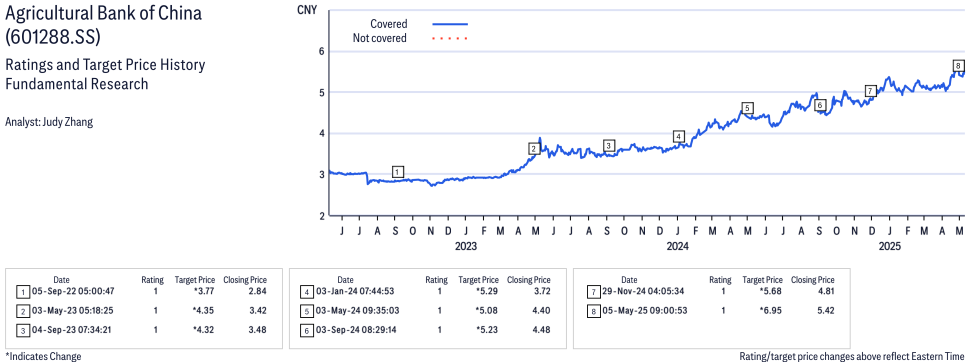Click target price '*5.68'
Screen dimensions: 975x362
[x=771, y=291]
